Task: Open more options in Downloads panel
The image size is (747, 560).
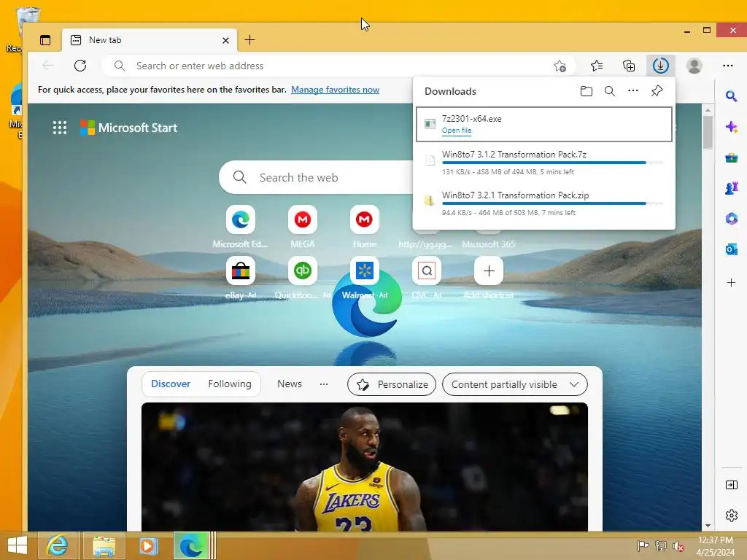Action: point(632,91)
